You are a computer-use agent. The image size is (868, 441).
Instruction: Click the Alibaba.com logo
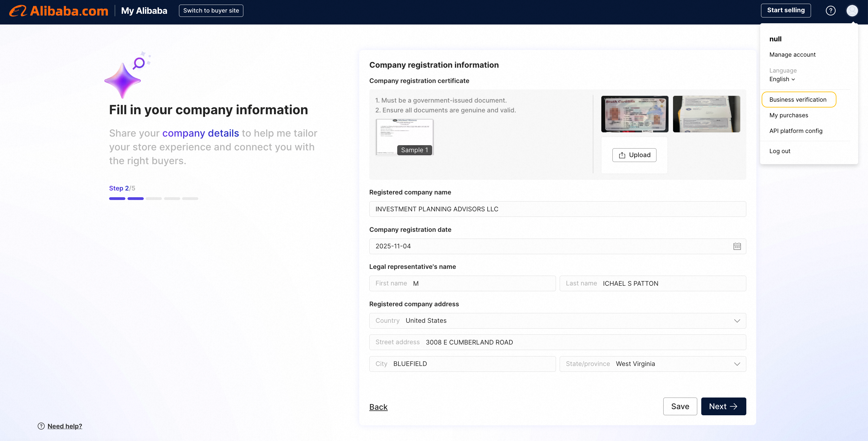click(x=59, y=11)
